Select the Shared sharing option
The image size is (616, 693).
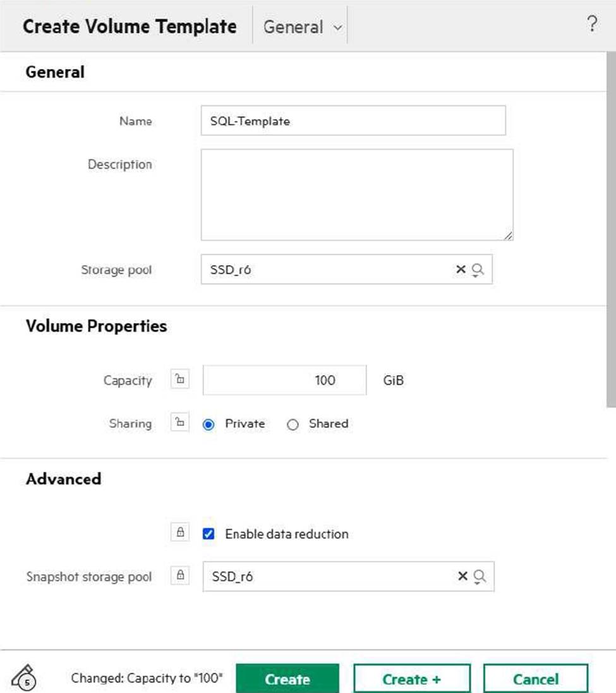pos(293,425)
